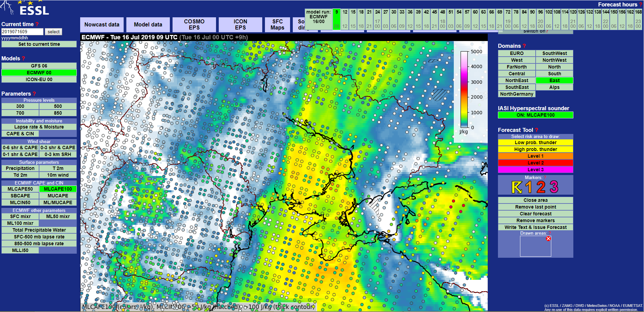Select the Alps domain
Screen dimensions: 644x312
[x=554, y=87]
